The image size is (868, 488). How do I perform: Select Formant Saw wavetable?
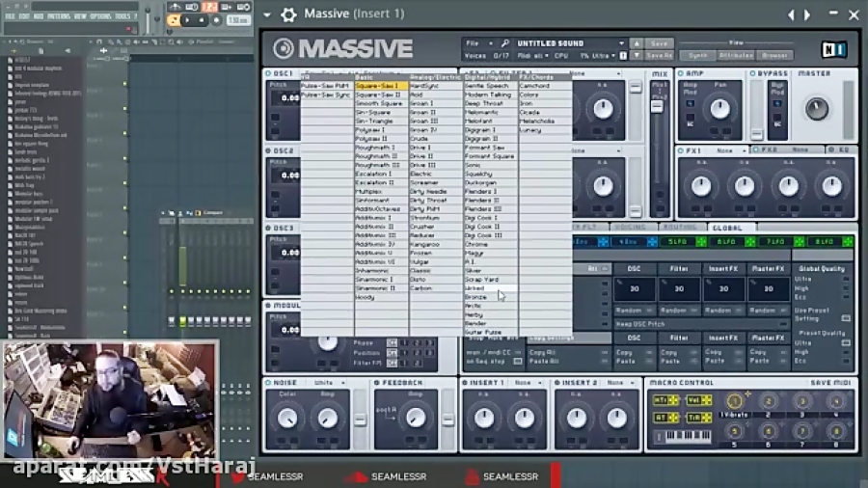click(x=490, y=148)
